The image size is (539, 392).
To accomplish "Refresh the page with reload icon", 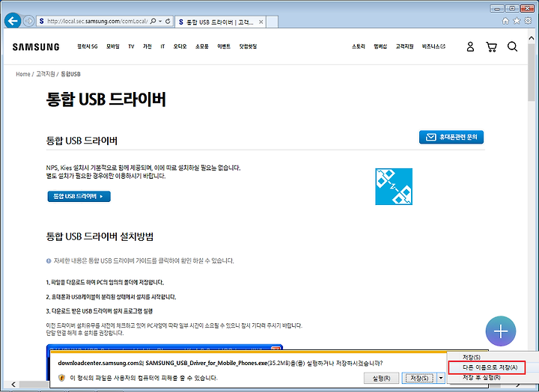I will (x=168, y=21).
